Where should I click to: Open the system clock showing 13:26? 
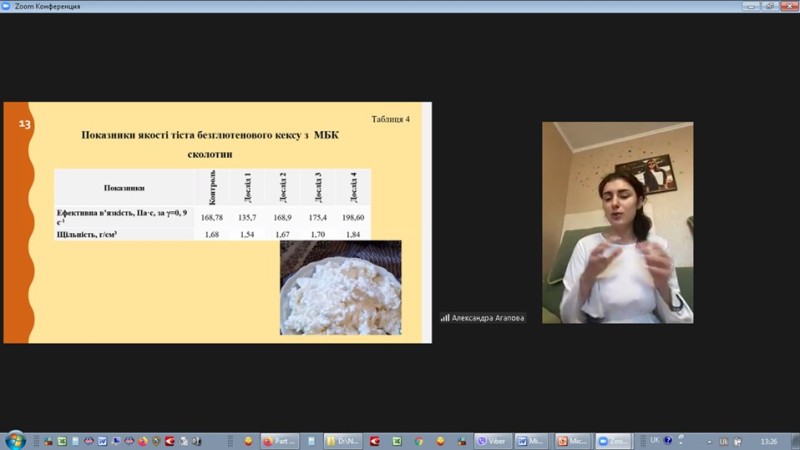(x=769, y=441)
